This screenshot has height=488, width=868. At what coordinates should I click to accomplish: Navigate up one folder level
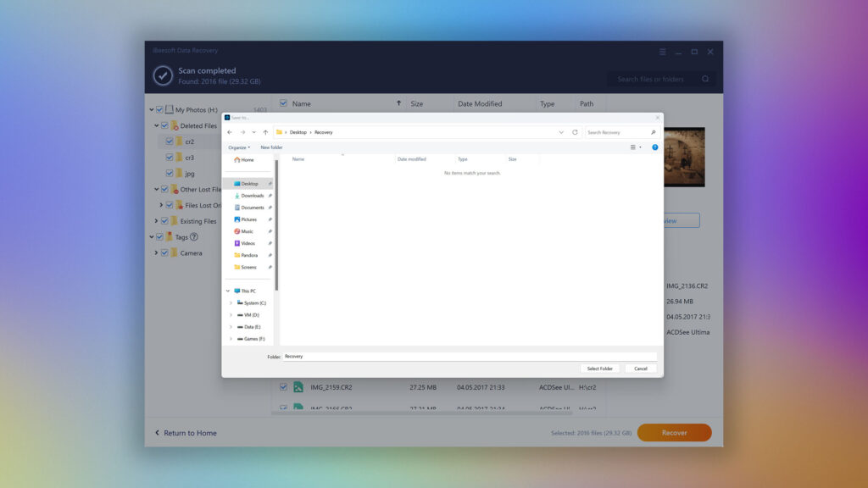pos(264,132)
